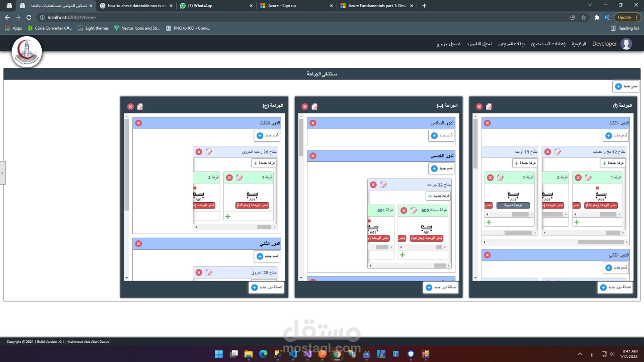Edit غرفة 1 in جناح 26

point(239,177)
